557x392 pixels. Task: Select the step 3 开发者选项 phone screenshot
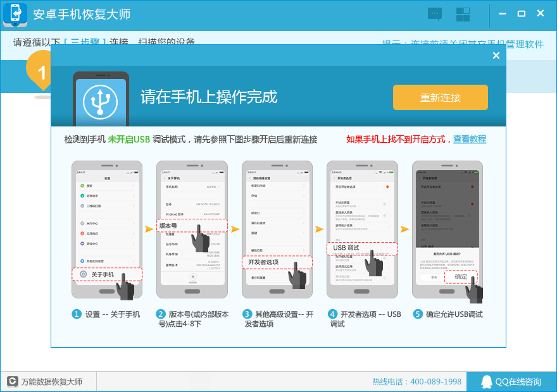(x=277, y=229)
